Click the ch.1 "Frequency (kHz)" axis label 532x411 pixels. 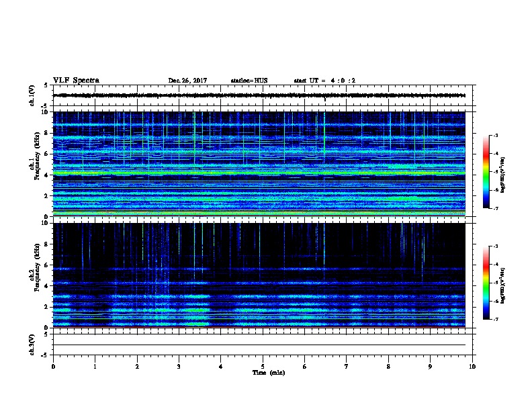click(x=38, y=156)
